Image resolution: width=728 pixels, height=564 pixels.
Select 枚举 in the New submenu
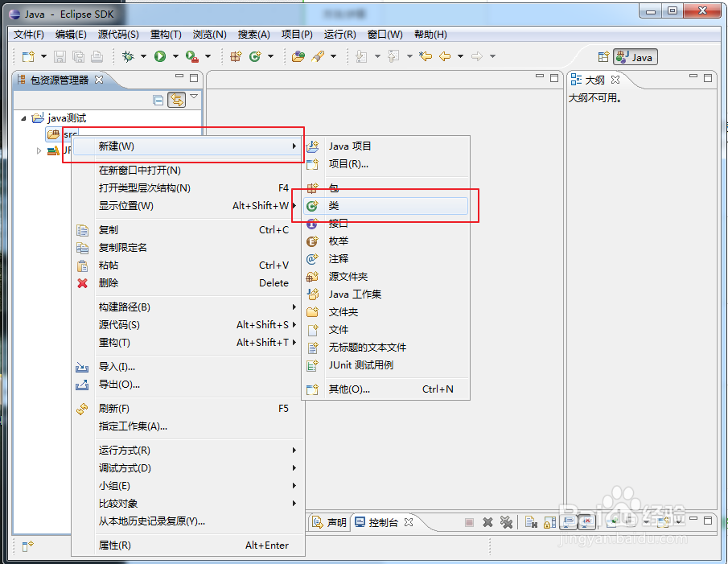tap(385, 241)
